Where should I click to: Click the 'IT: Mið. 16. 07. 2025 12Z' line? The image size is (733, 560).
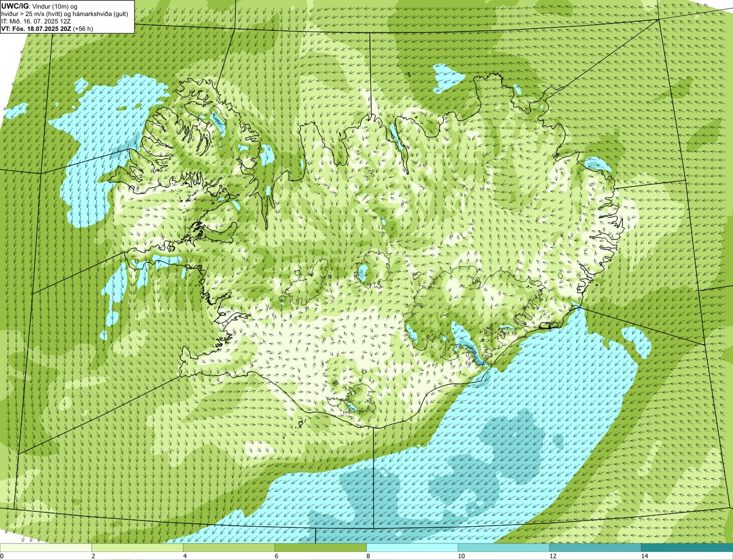point(36,21)
